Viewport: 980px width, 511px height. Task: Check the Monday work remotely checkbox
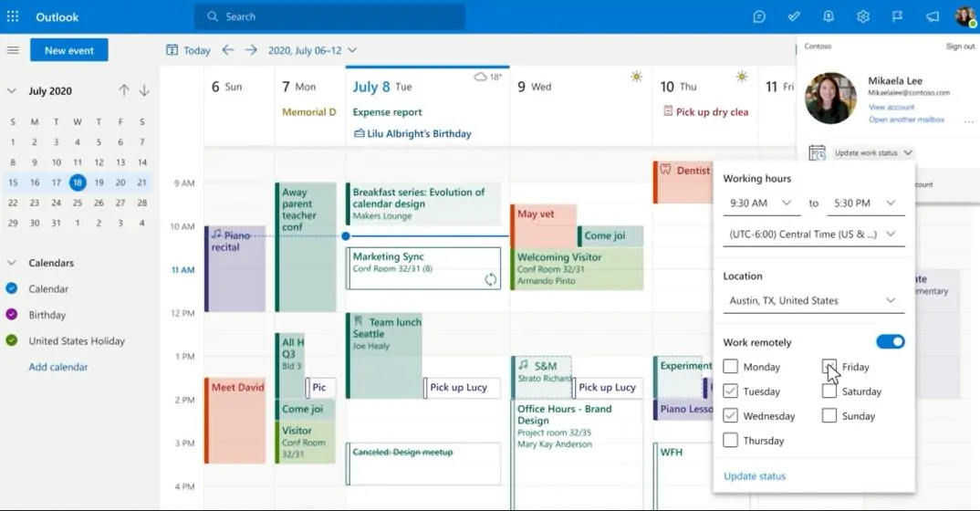point(730,366)
